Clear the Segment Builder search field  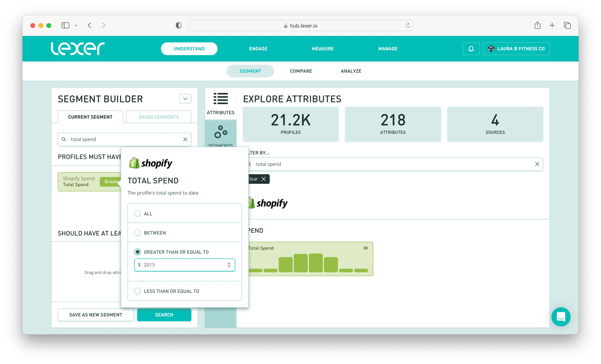pyautogui.click(x=185, y=139)
